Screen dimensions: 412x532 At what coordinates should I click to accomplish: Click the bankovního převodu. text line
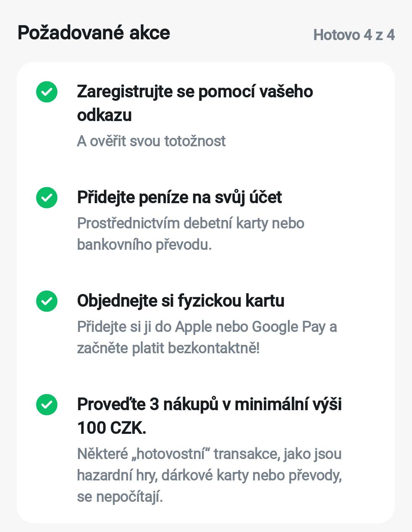[x=144, y=245]
